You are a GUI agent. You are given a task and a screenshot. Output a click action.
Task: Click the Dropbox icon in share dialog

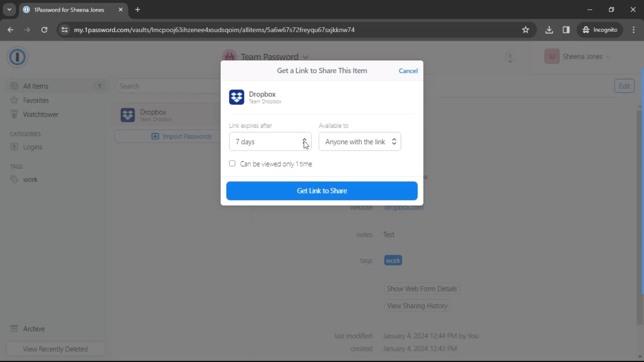point(236,97)
